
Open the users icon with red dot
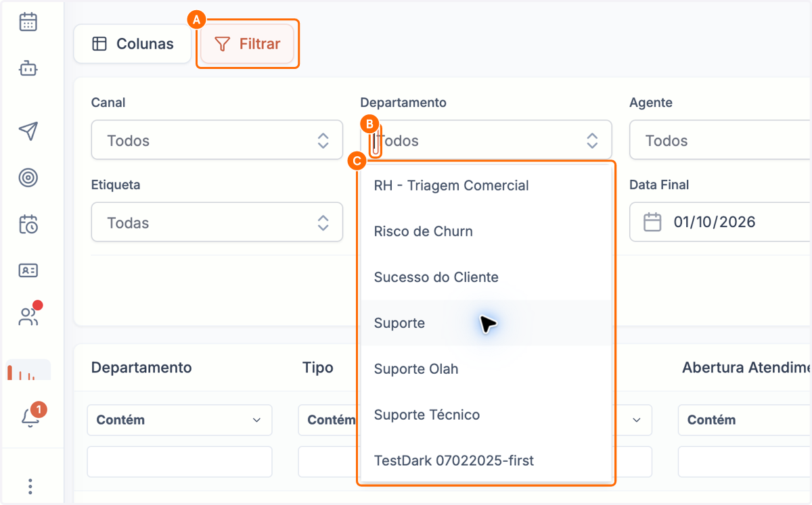click(x=29, y=316)
